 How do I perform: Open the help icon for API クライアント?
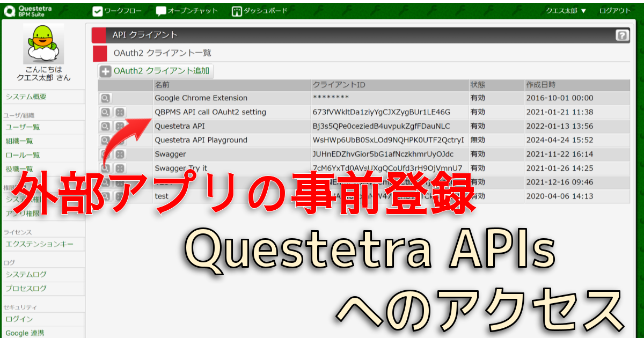(622, 35)
